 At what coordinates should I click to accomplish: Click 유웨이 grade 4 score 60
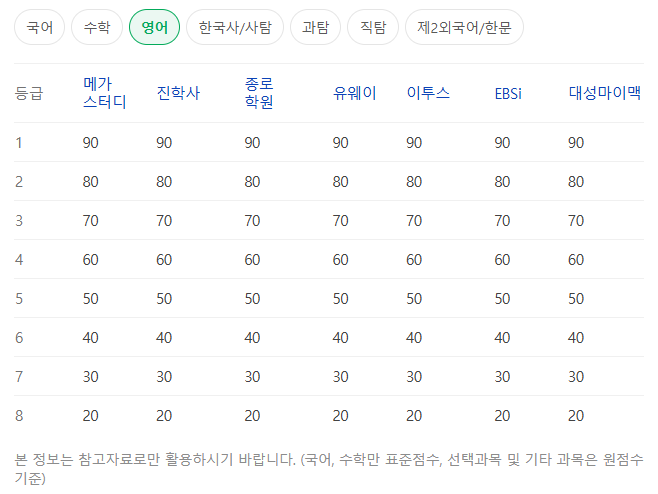[x=340, y=260]
